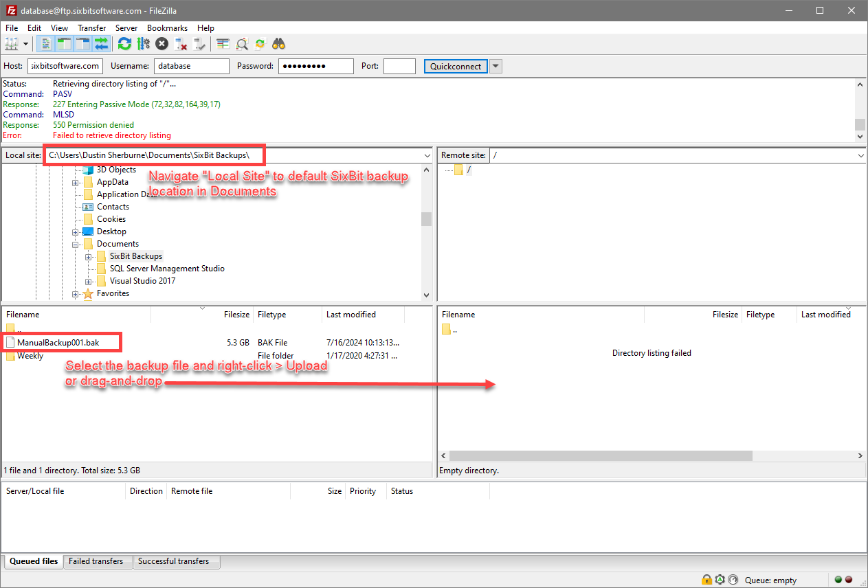This screenshot has width=868, height=588.
Task: Click the Host input field
Action: pos(65,66)
